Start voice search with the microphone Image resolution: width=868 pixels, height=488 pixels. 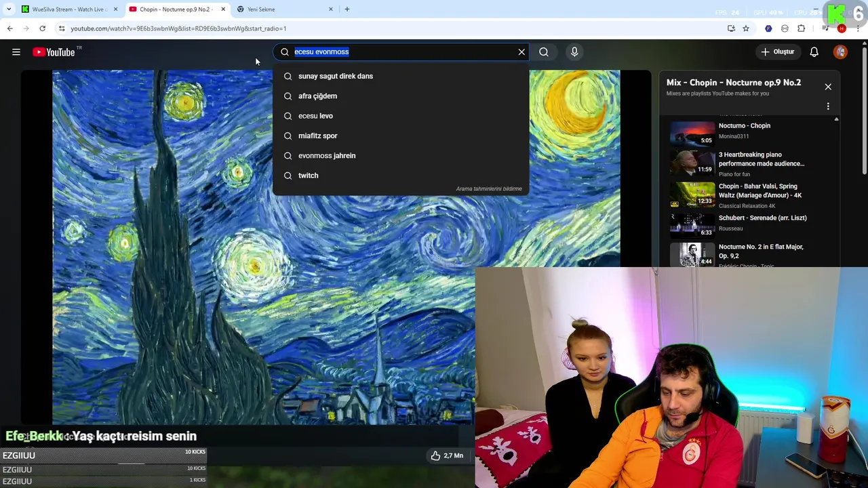574,52
